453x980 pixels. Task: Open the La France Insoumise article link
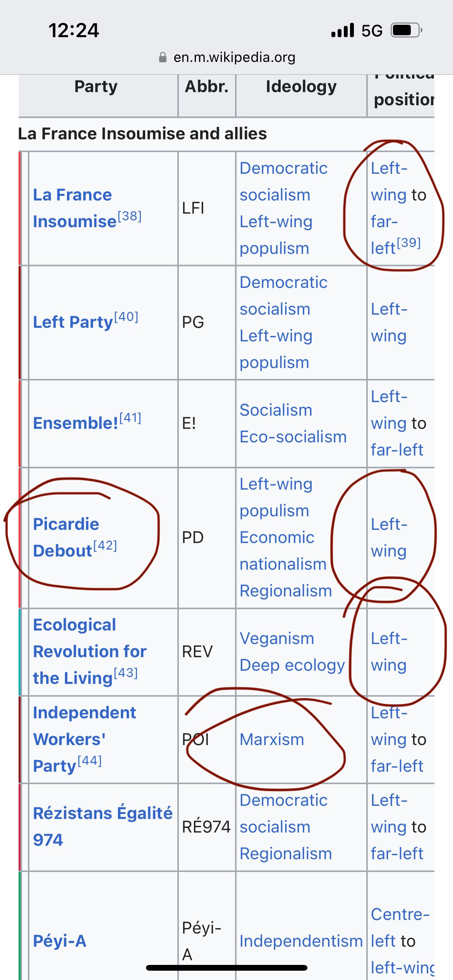point(75,208)
